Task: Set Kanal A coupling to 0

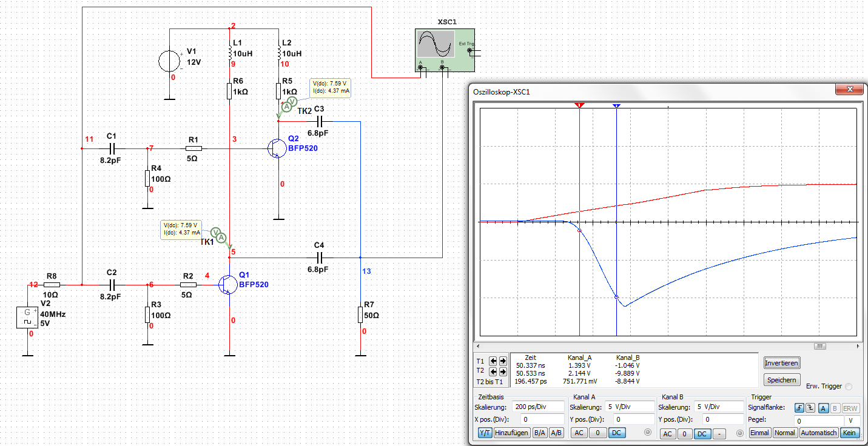Action: pyautogui.click(x=597, y=433)
